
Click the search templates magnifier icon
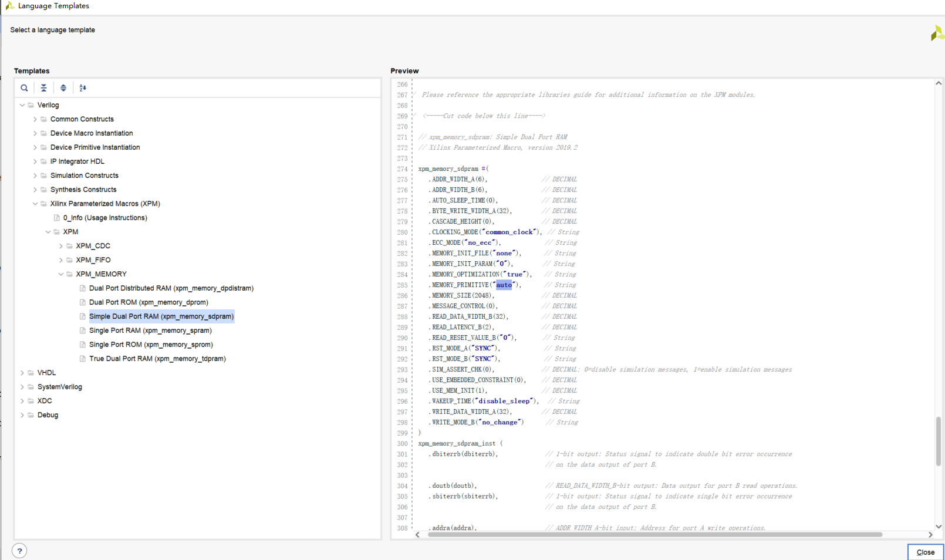pyautogui.click(x=24, y=88)
